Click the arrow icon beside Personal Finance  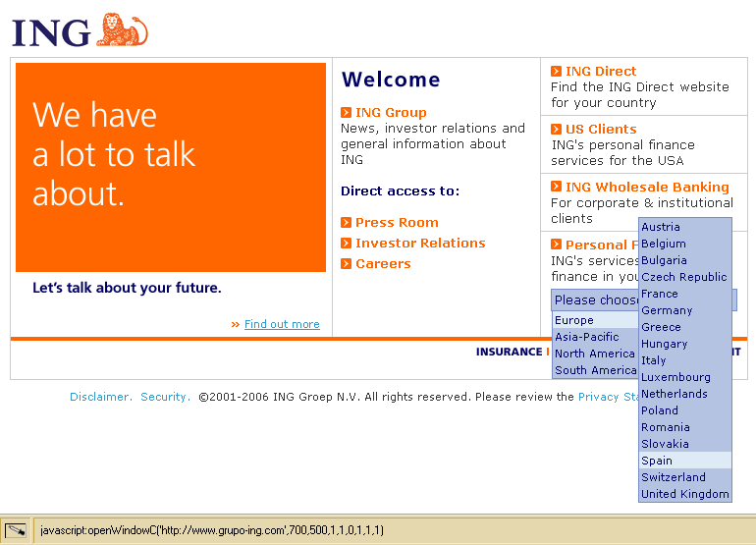tap(556, 245)
